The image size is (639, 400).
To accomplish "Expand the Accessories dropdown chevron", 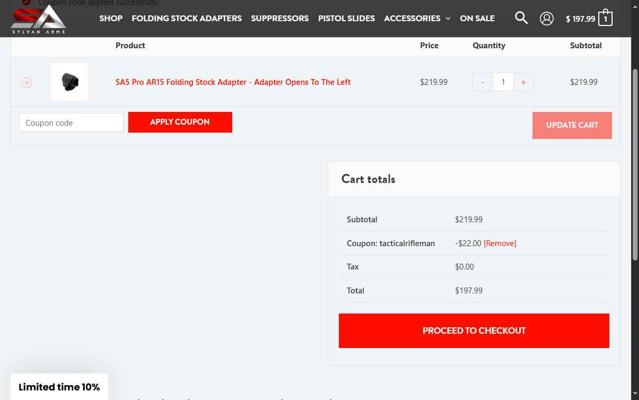I will click(448, 19).
